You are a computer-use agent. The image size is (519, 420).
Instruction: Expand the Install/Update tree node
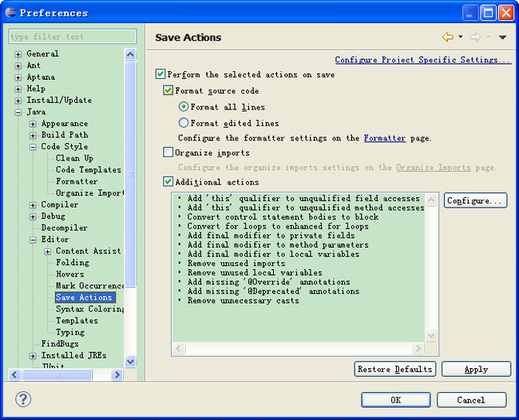tap(18, 101)
